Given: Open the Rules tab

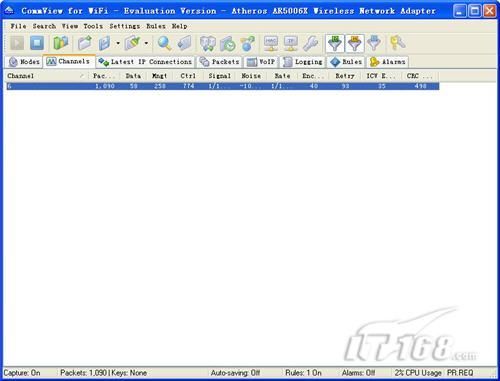Looking at the screenshot, I should (346, 62).
